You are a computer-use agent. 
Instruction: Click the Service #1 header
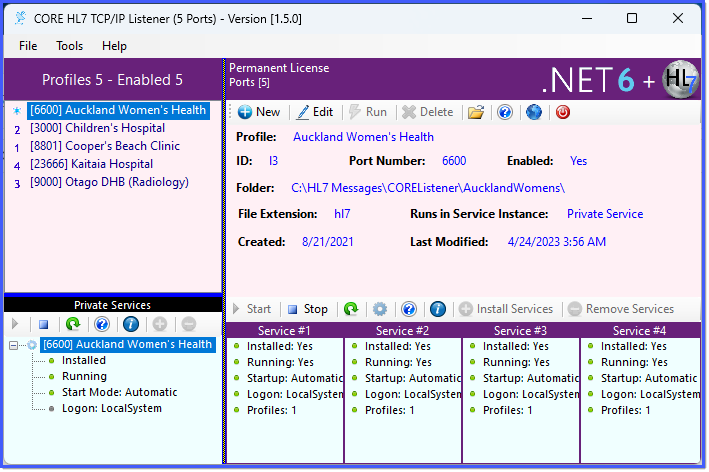[x=284, y=330]
